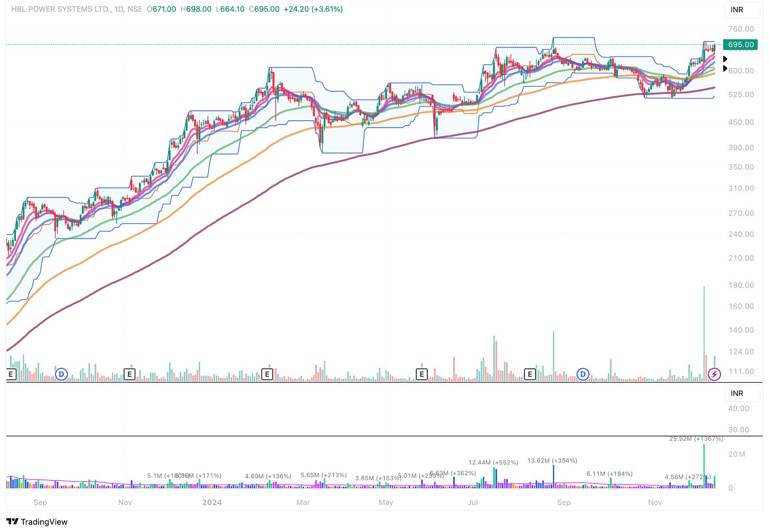Click the close value C695.00
The image size is (769, 532).
264,9
